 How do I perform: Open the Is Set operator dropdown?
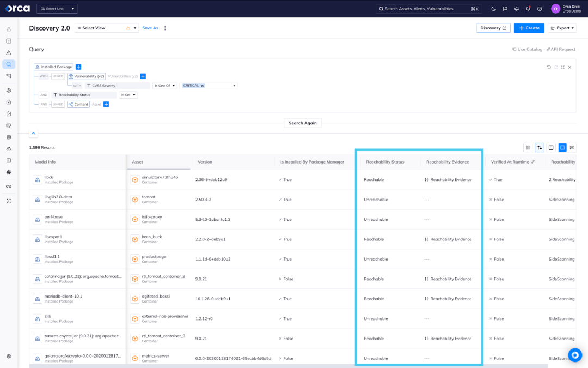(x=128, y=95)
